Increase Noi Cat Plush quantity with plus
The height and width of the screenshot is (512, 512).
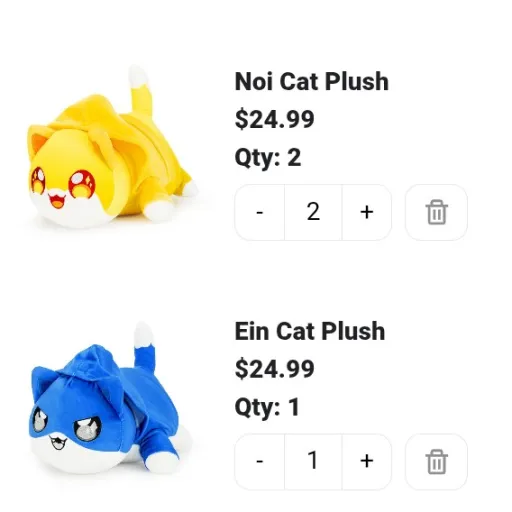(x=367, y=212)
